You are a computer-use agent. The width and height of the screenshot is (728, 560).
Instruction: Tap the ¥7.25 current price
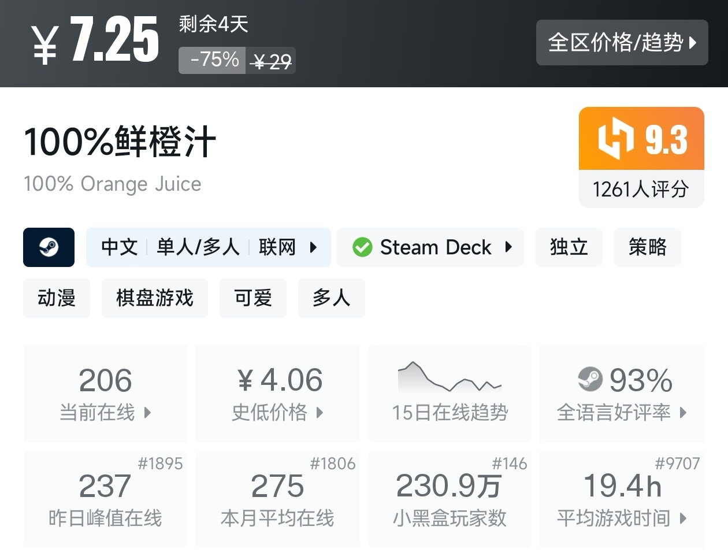pyautogui.click(x=95, y=39)
